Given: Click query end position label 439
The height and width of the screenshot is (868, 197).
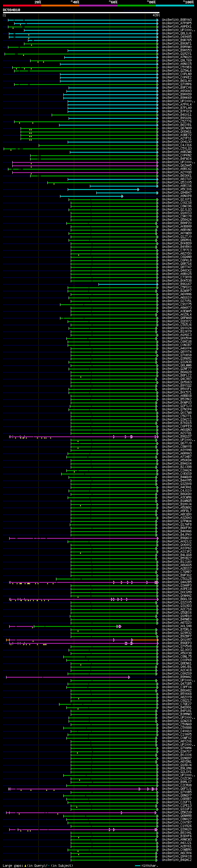Looking at the screenshot, I should (155, 15).
